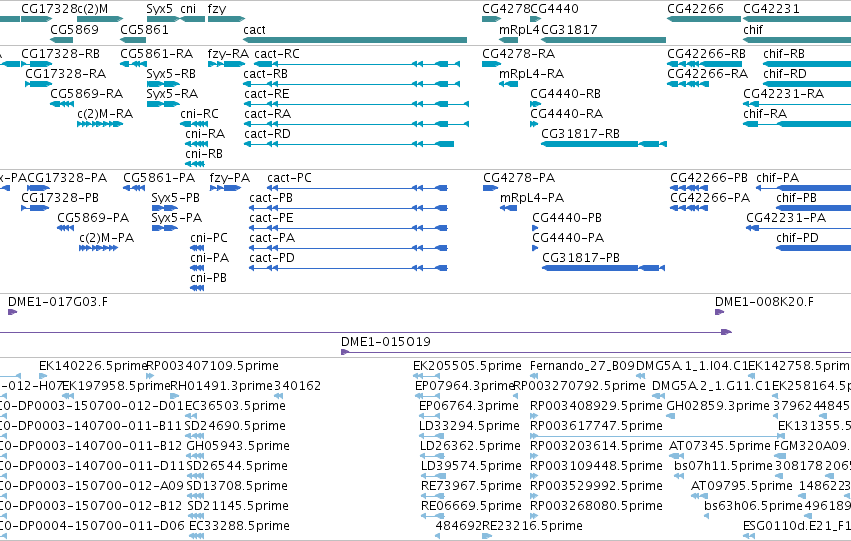Select the cact-PD protein label

[272, 258]
